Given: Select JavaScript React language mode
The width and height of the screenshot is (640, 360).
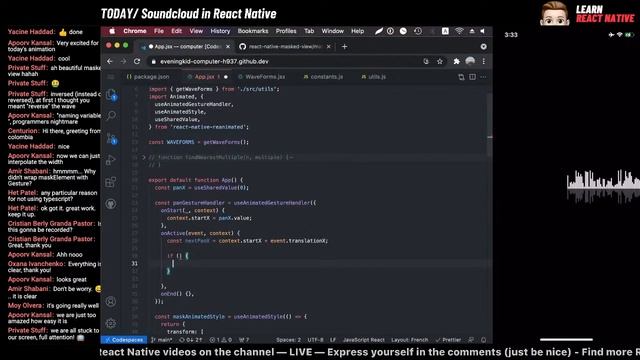Looking at the screenshot, I should pyautogui.click(x=364, y=340).
